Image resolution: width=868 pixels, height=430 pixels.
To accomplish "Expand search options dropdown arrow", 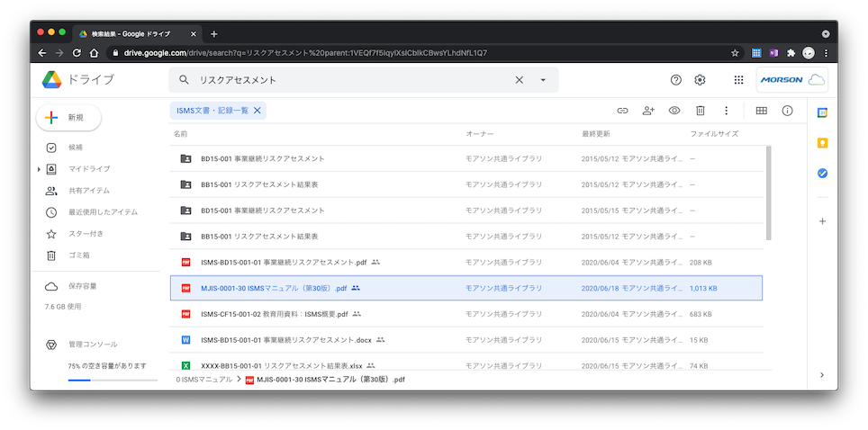I will pyautogui.click(x=543, y=80).
